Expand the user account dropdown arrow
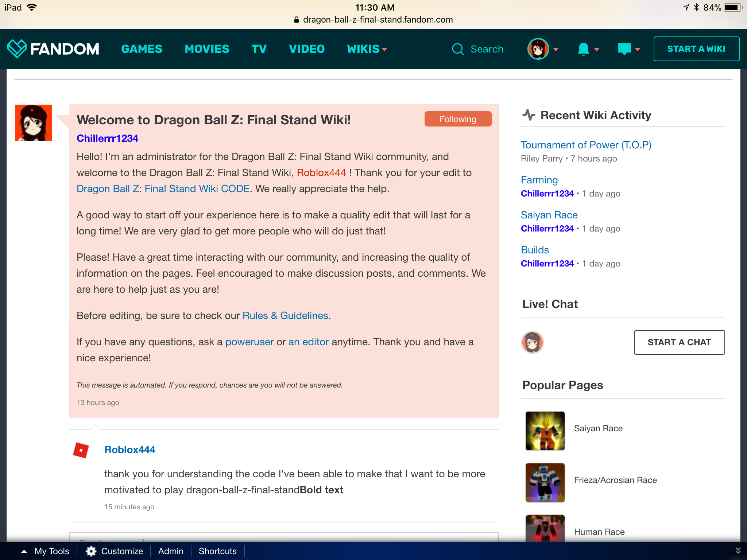 click(556, 49)
